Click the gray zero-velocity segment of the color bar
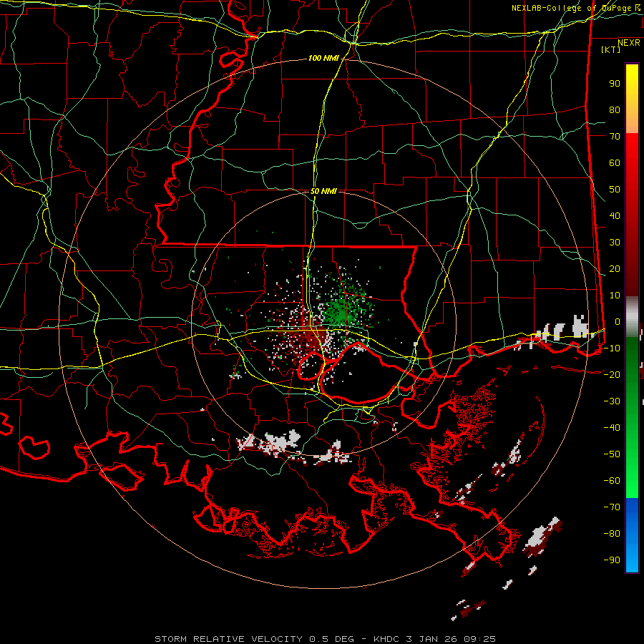This screenshot has height=644, width=644. pyautogui.click(x=632, y=317)
